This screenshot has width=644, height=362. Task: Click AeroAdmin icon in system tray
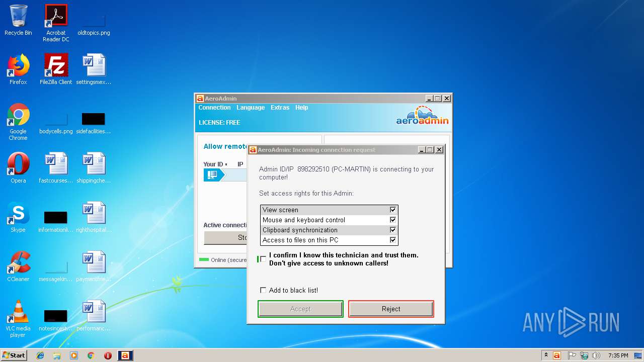(x=556, y=355)
